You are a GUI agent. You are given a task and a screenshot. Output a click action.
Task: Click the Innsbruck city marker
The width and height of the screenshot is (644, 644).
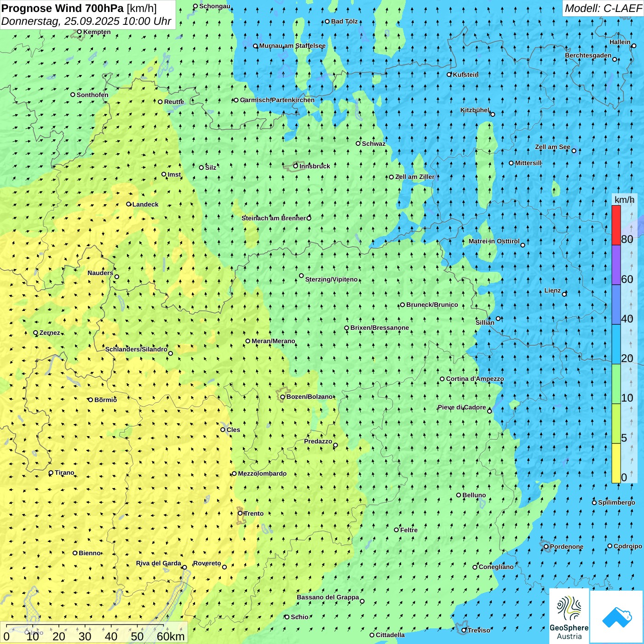(x=296, y=166)
